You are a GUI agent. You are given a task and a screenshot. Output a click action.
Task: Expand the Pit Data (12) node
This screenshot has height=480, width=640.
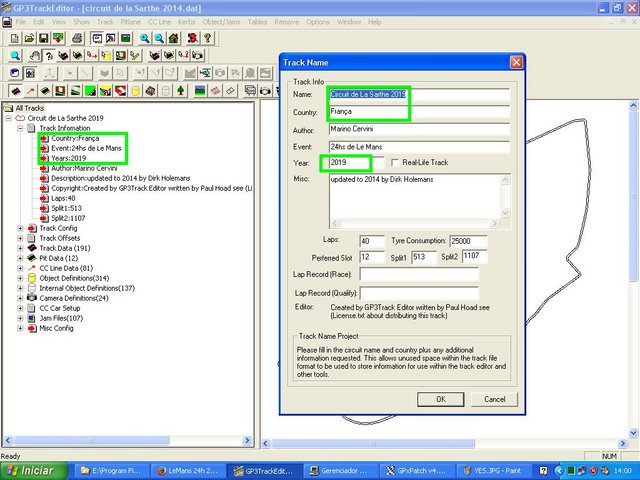point(20,258)
